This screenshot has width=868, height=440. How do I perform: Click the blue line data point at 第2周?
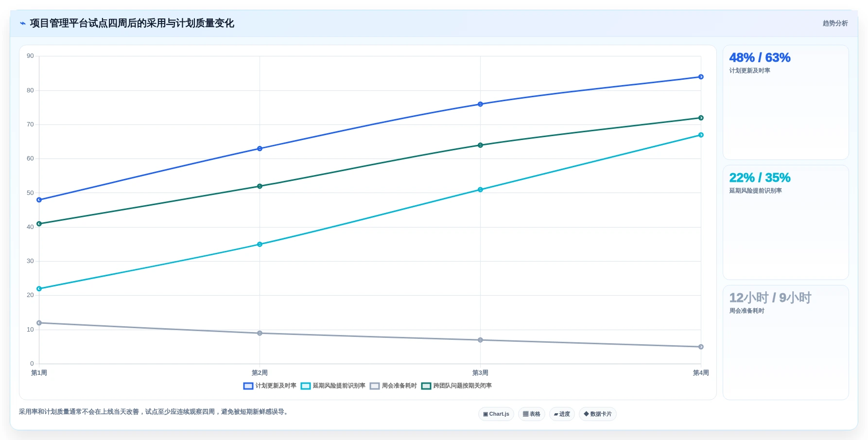[260, 149]
